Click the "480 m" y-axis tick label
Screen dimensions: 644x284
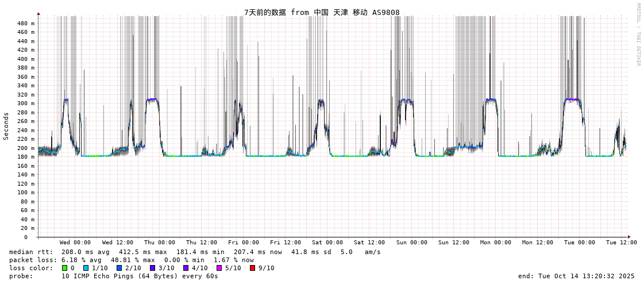tap(25, 24)
